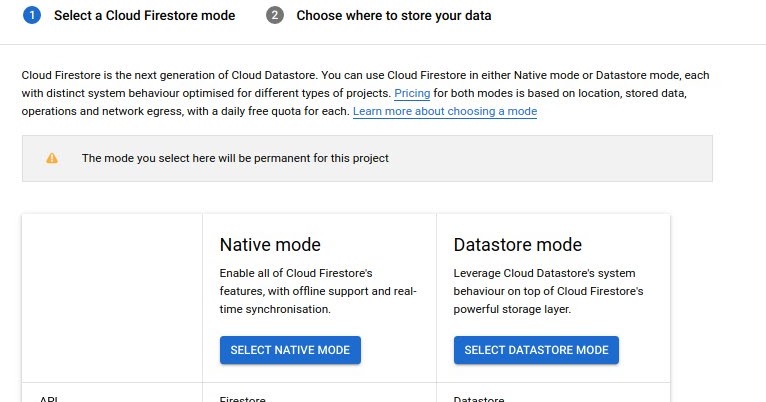Click the step 2 number circle icon
The height and width of the screenshot is (402, 766).
tap(275, 16)
